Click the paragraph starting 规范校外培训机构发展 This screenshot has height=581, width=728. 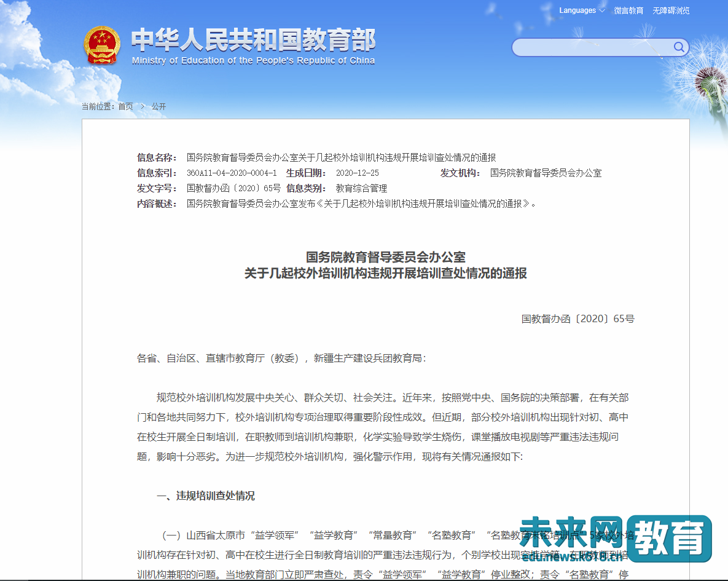pyautogui.click(x=383, y=427)
